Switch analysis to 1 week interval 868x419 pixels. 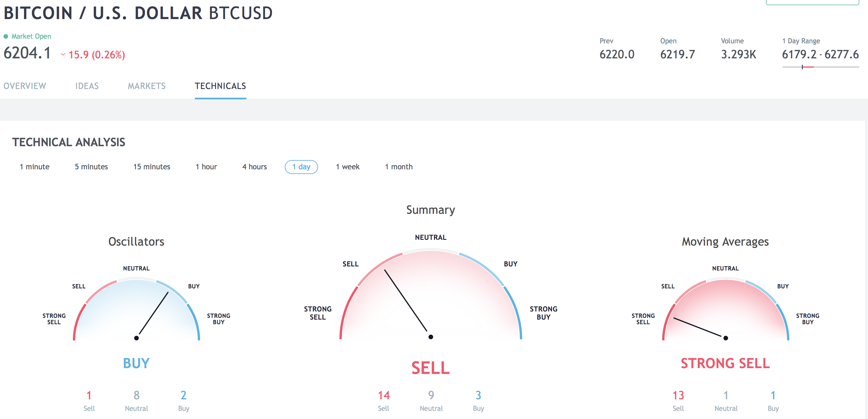click(347, 167)
